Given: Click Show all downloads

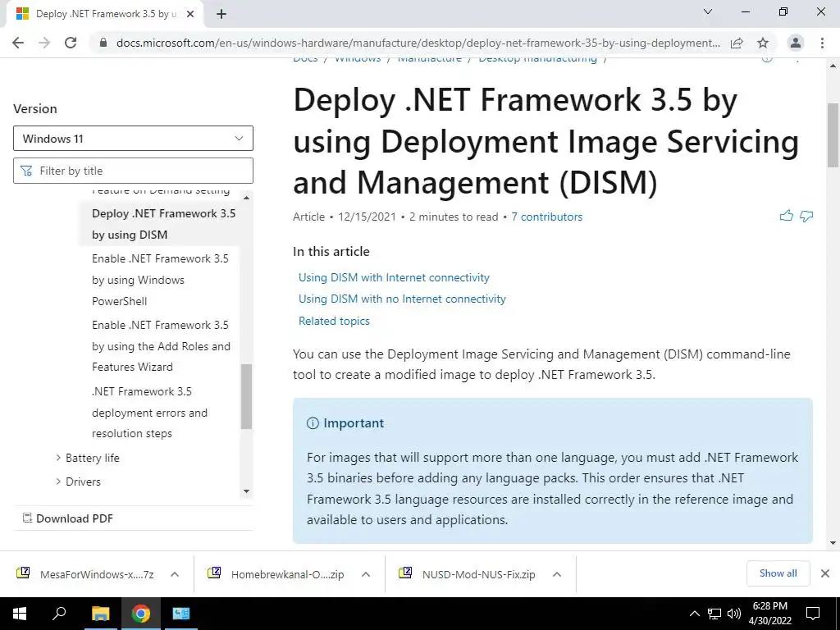Looking at the screenshot, I should (778, 573).
